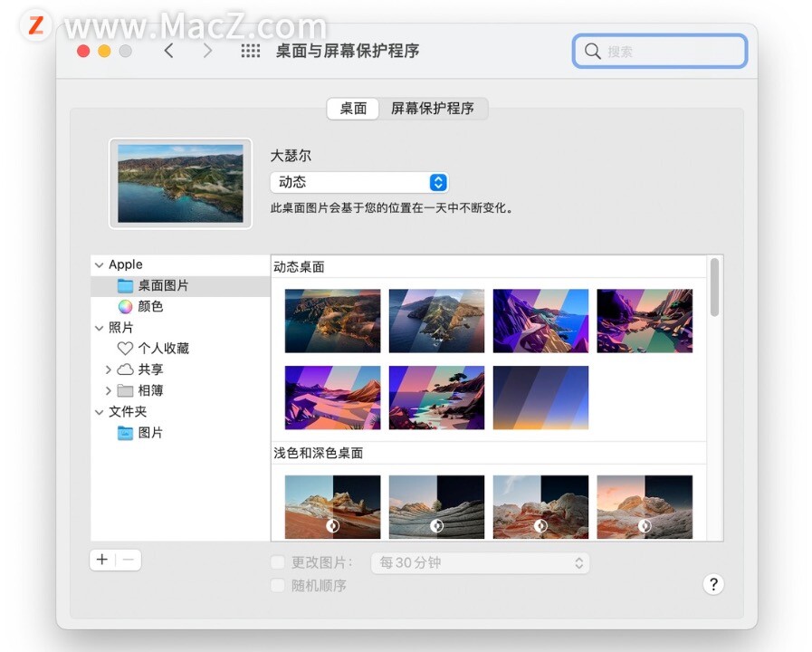Expand the 共享 tree item
812x652 pixels.
109,369
